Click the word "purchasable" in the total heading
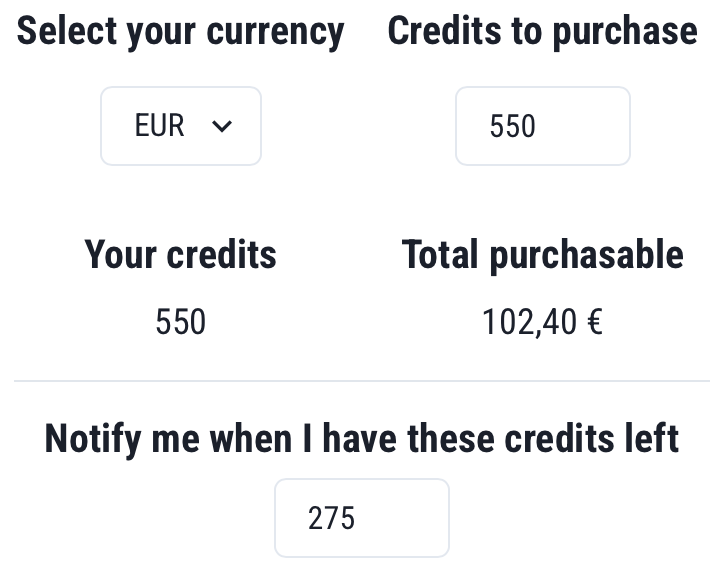The height and width of the screenshot is (578, 718). click(x=586, y=256)
